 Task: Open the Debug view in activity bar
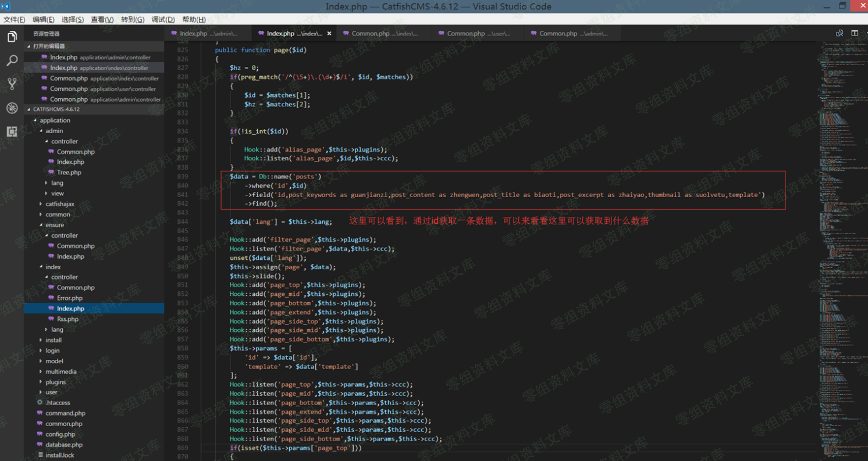click(12, 108)
